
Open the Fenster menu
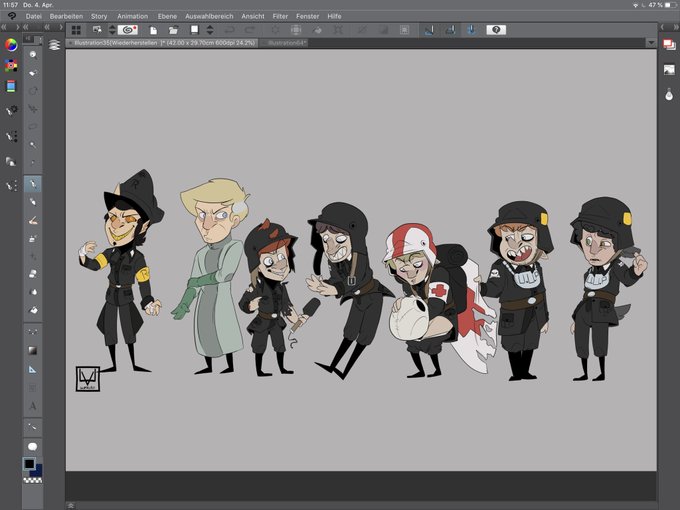click(307, 16)
